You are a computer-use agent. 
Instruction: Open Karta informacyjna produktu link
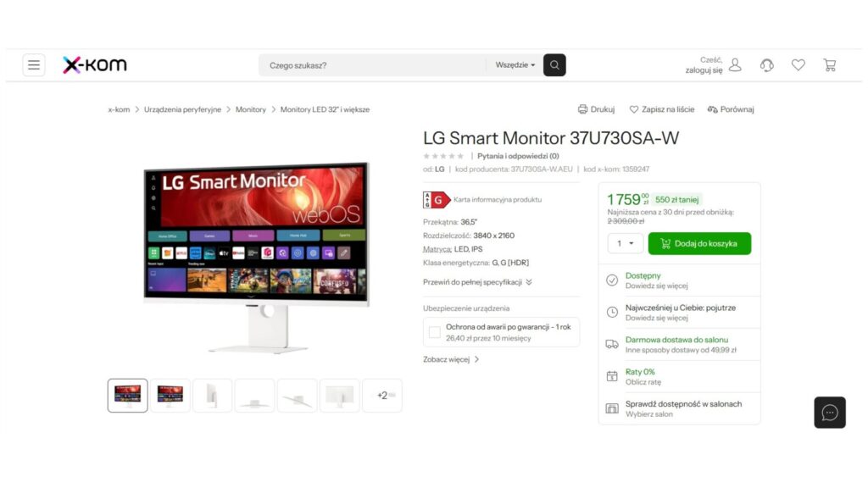click(x=497, y=200)
